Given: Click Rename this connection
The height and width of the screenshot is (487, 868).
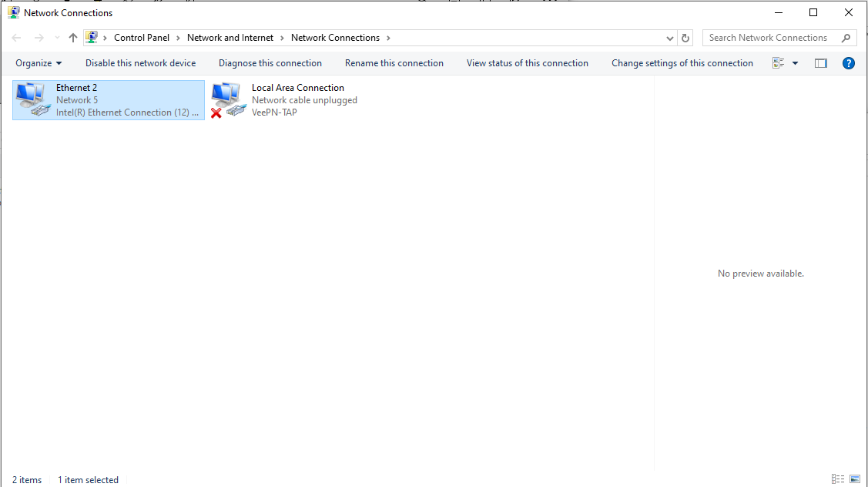Looking at the screenshot, I should pyautogui.click(x=394, y=63).
